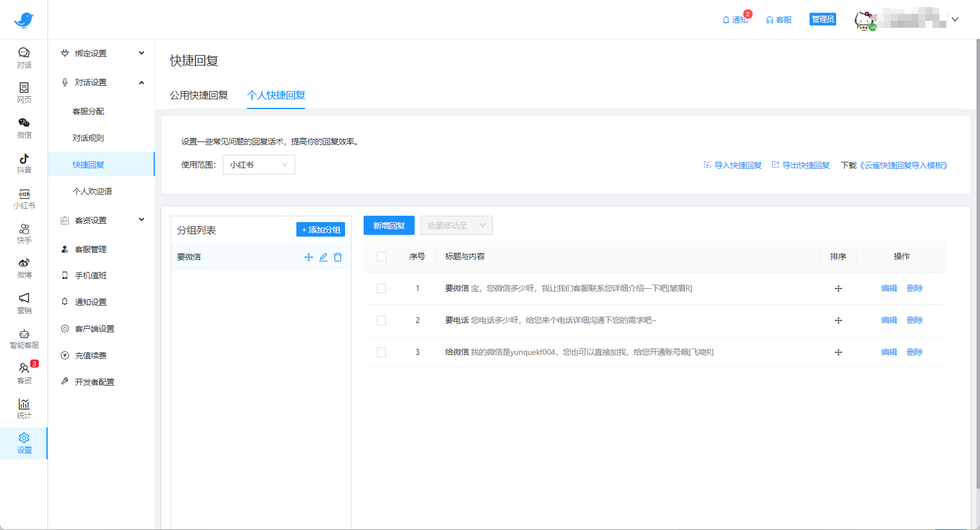
Task: Toggle the select-all checkbox in reply table
Action: tap(381, 256)
